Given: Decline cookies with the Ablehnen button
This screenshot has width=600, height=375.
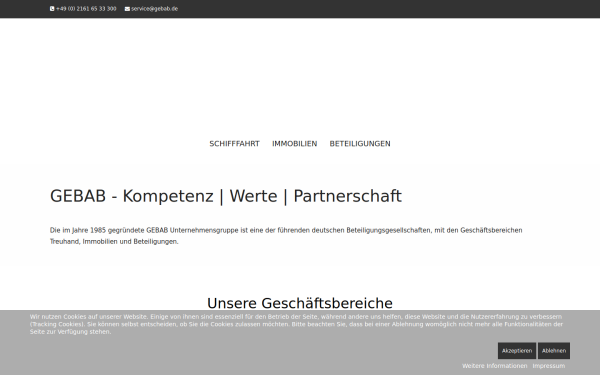Looking at the screenshot, I should (554, 351).
